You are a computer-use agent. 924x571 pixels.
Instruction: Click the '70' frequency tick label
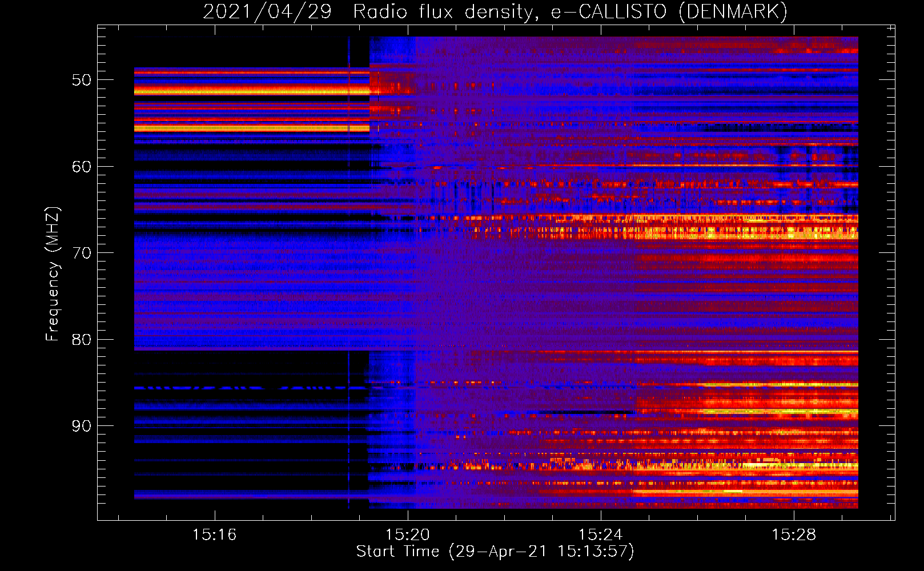coord(82,253)
